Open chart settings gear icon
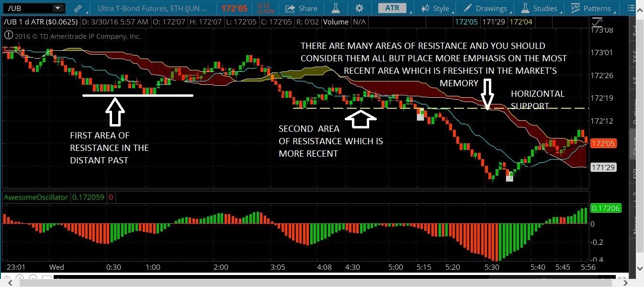The image size is (644, 287). pos(359,8)
